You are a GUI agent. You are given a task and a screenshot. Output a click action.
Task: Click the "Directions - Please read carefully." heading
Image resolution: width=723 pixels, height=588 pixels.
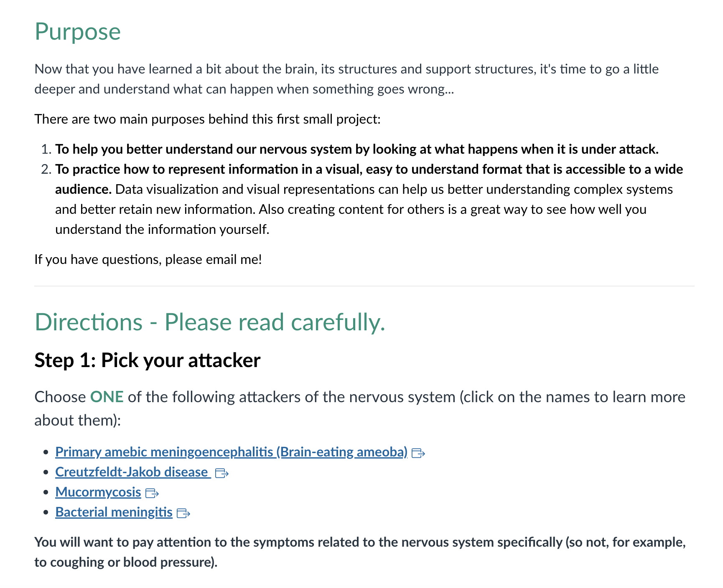(210, 322)
